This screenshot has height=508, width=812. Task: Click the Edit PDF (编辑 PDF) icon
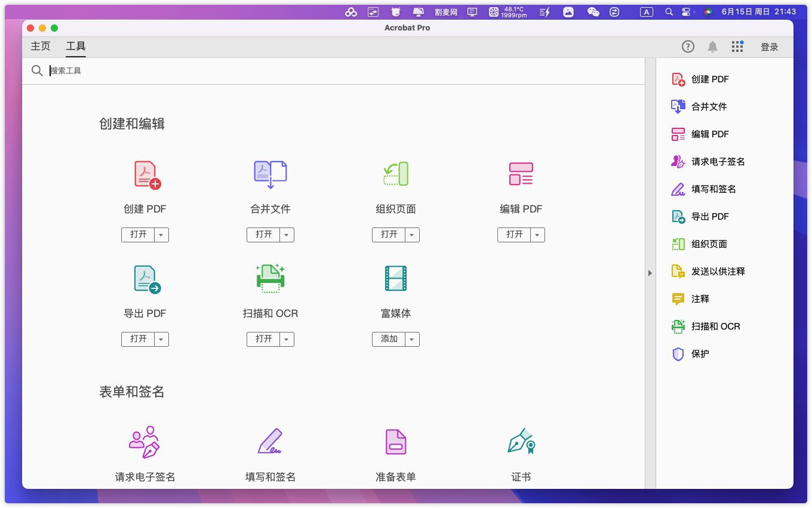tap(521, 174)
